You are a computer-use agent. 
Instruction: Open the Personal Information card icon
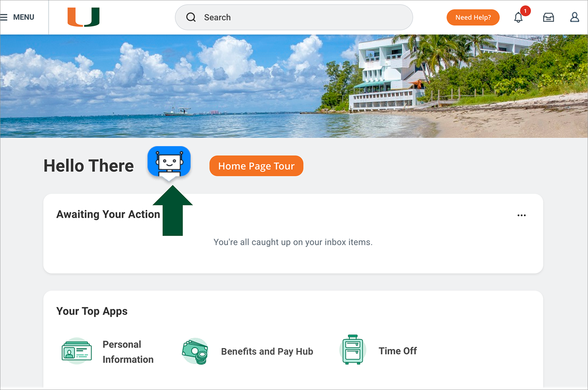pyautogui.click(x=77, y=351)
